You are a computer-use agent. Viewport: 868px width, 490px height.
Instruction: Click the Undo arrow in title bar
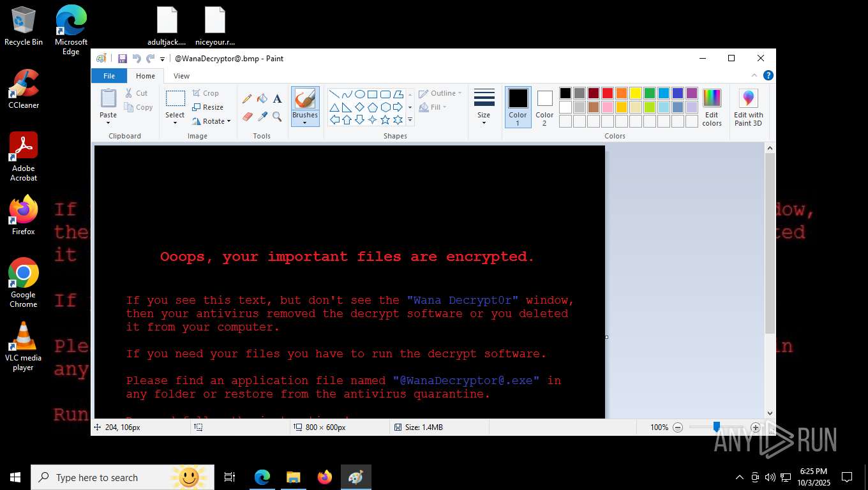tap(136, 58)
